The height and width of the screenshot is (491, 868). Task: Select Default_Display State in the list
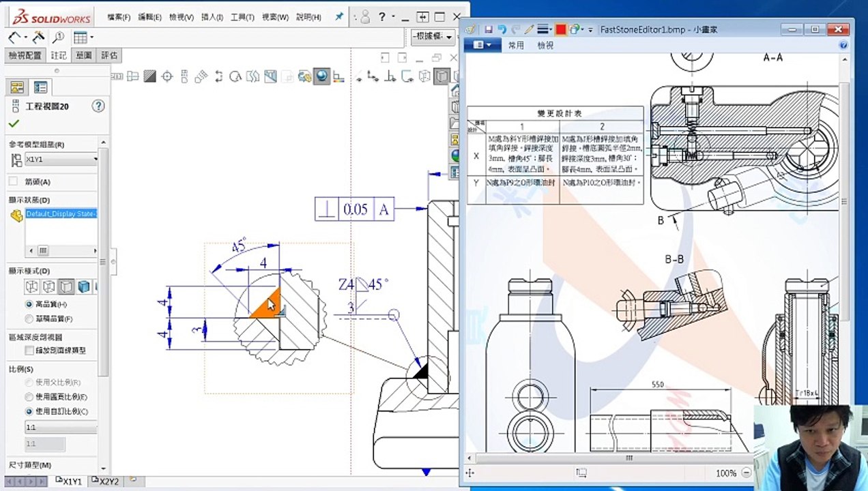point(61,213)
